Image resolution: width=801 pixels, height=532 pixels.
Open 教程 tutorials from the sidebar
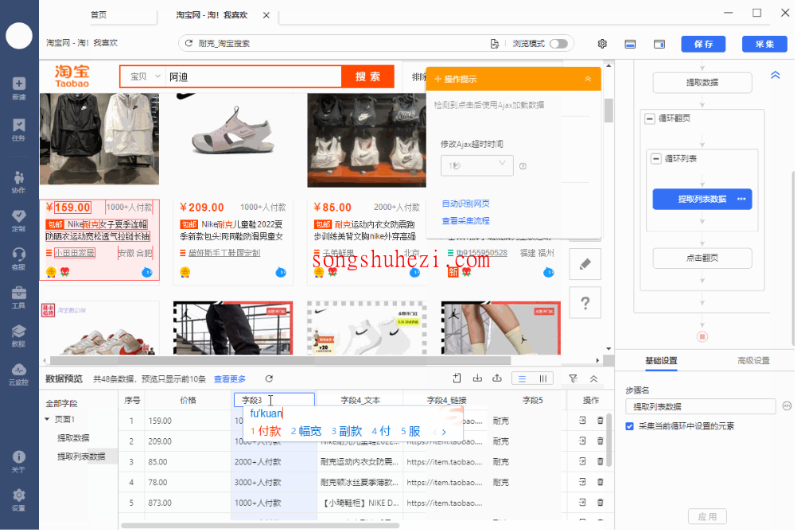point(19,331)
